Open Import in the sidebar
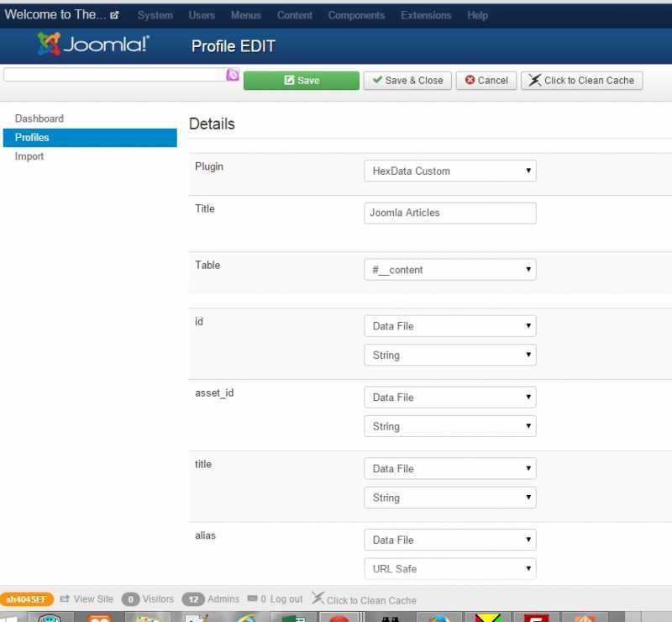The width and height of the screenshot is (672, 622). tap(29, 156)
